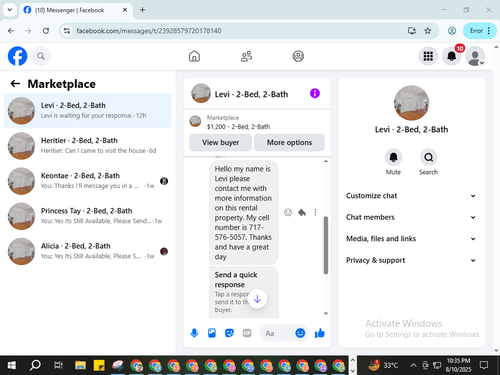Open more options dots beside Levi's message
This screenshot has width=500, height=375.
pyautogui.click(x=315, y=212)
